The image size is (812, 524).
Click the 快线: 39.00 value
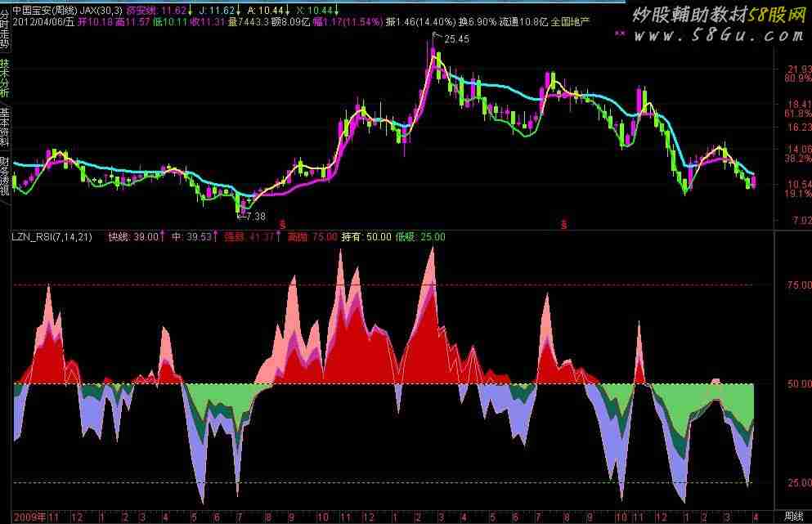[133, 237]
